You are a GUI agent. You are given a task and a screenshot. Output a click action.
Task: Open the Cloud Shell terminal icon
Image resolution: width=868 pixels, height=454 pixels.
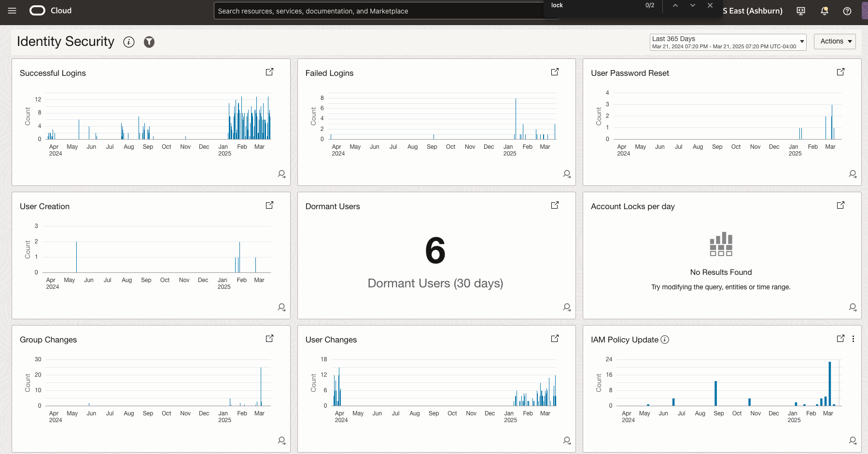801,11
